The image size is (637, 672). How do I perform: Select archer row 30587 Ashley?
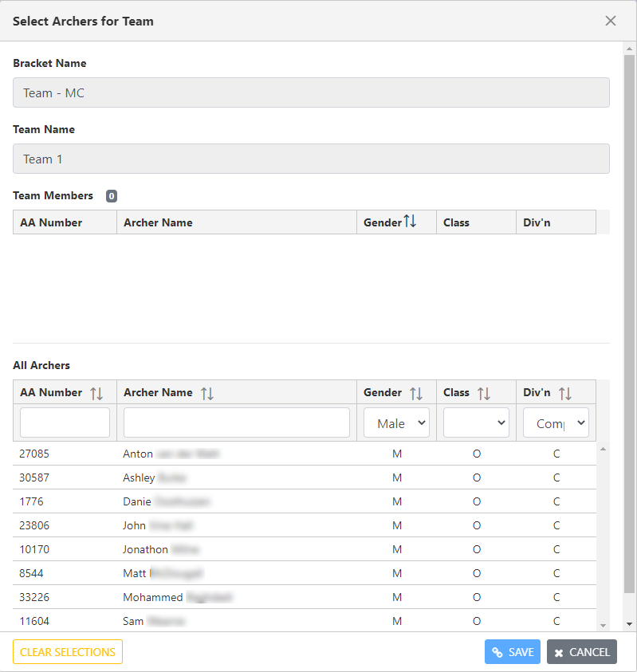pyautogui.click(x=305, y=477)
